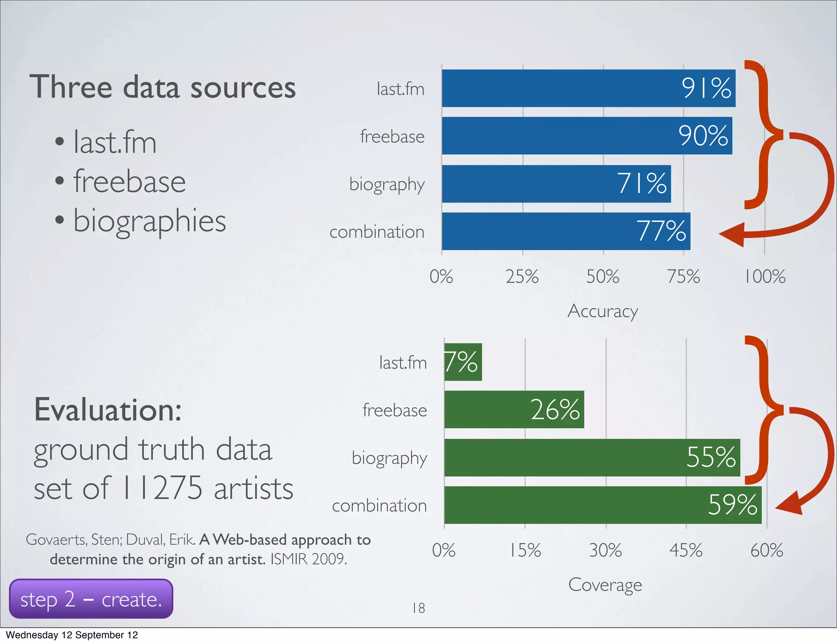Click the 'biography' label in Accuracy chart
The width and height of the screenshot is (837, 644).
387,185
